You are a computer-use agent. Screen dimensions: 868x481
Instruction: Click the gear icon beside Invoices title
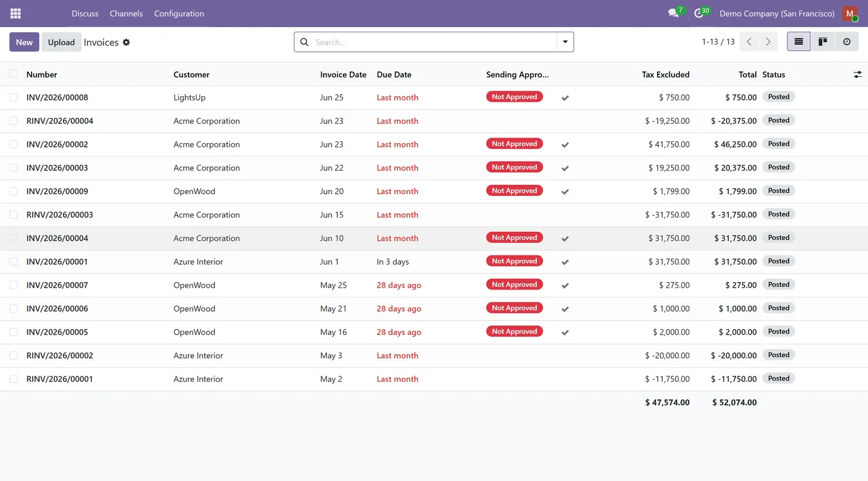(x=126, y=42)
